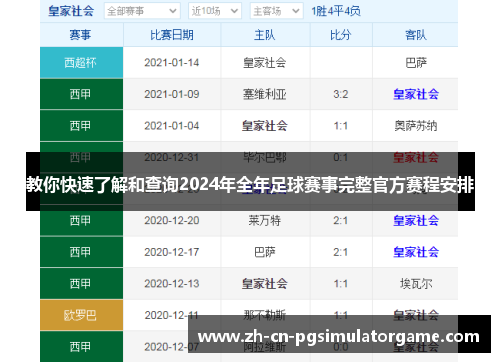Click 西甲 cell in 2021-01-09 row
500x362 pixels.
click(x=81, y=94)
